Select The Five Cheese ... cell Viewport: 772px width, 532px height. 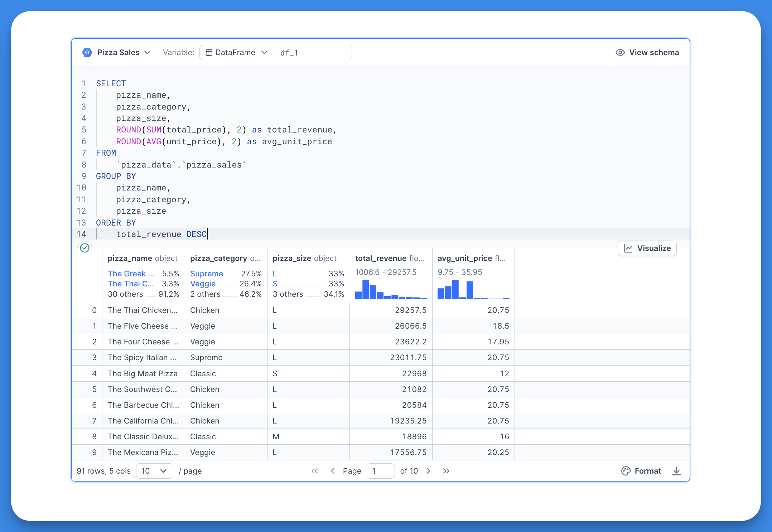(x=143, y=326)
